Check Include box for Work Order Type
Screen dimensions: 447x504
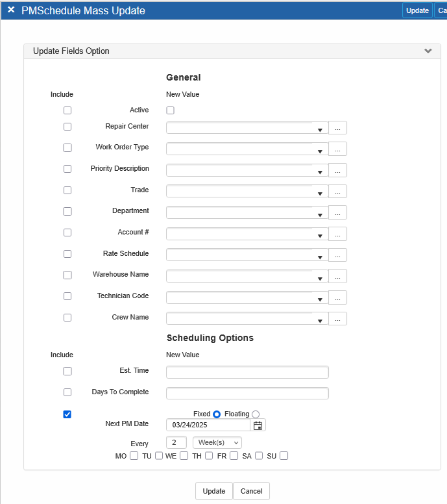(x=67, y=147)
